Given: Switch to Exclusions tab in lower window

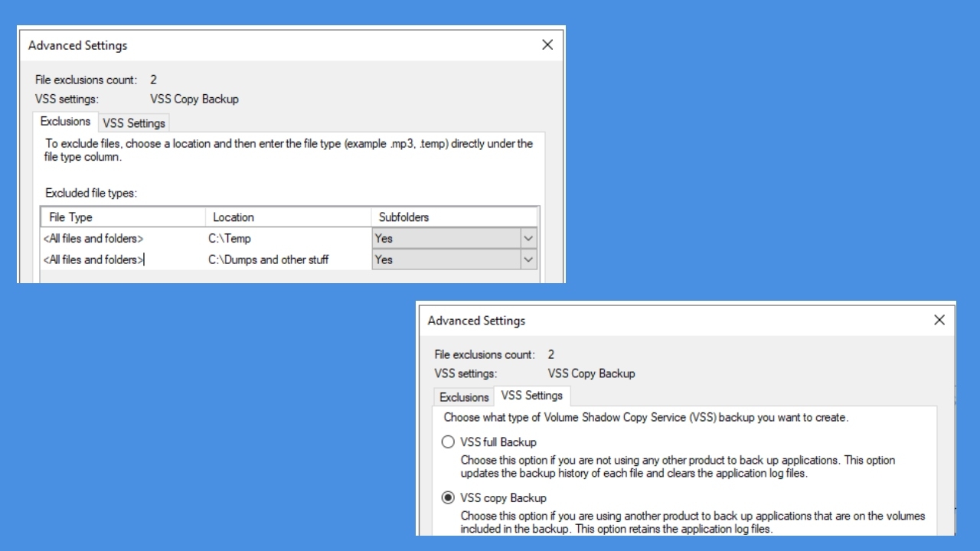Looking at the screenshot, I should point(464,397).
